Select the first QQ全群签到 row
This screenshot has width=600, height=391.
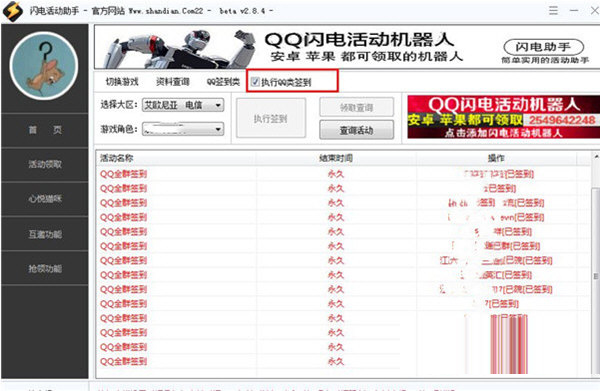(x=343, y=174)
